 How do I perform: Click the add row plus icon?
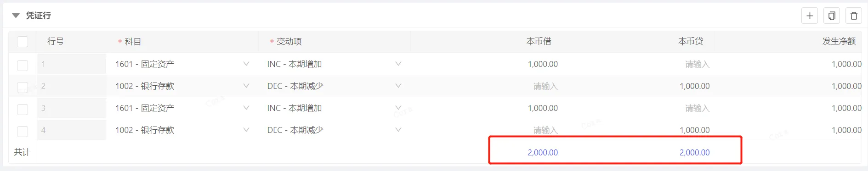click(x=810, y=16)
